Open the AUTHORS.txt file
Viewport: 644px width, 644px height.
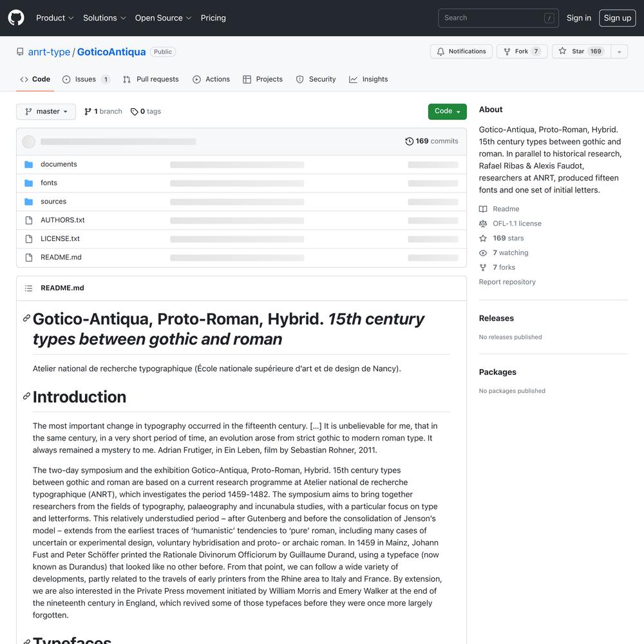coord(62,220)
